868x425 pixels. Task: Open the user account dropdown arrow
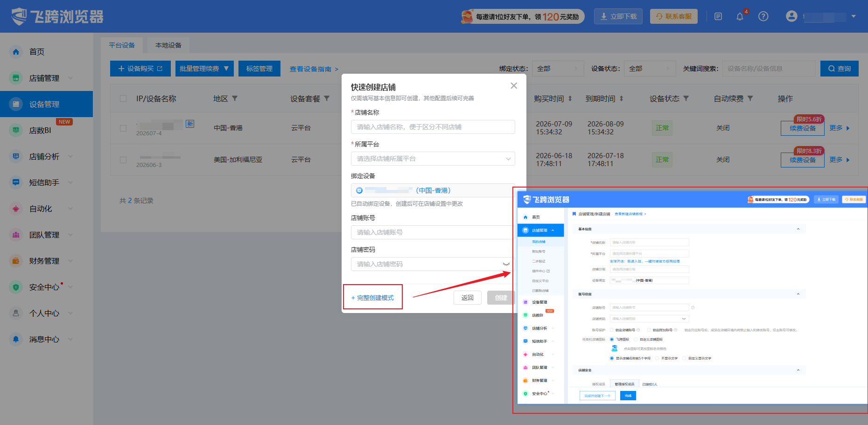point(854,16)
